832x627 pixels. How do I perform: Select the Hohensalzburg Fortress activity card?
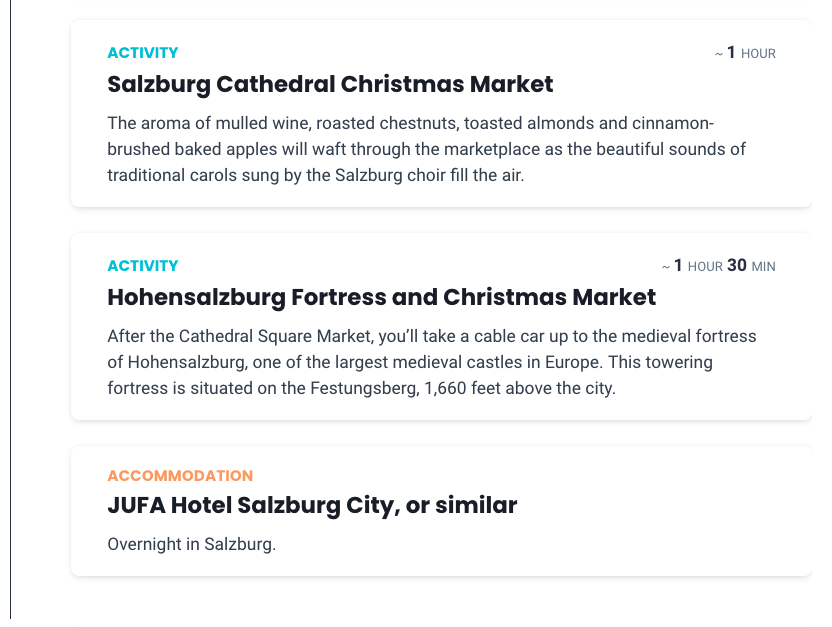tap(441, 327)
